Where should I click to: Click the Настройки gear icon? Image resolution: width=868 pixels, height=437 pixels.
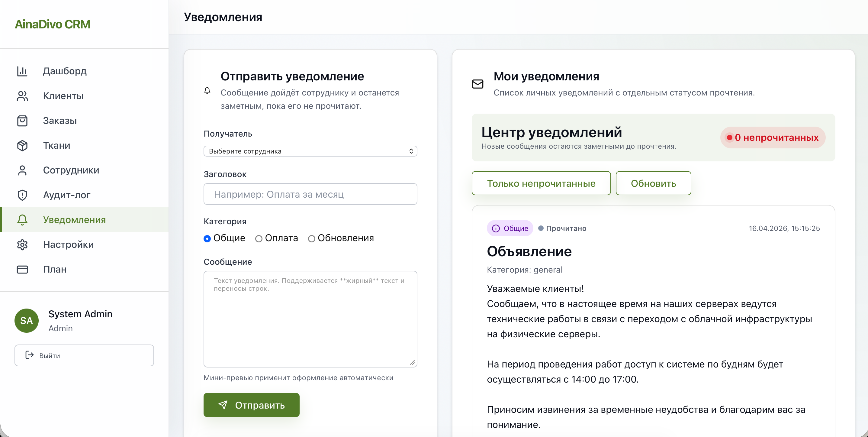point(22,245)
